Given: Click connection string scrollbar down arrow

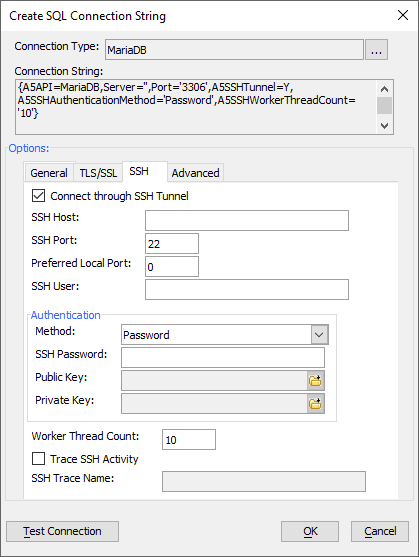Looking at the screenshot, I should tap(385, 126).
